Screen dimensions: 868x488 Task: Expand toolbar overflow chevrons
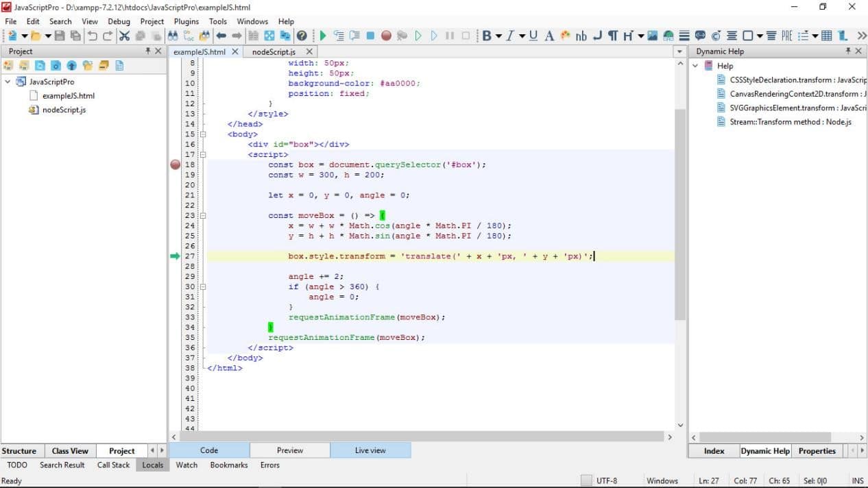coord(862,36)
